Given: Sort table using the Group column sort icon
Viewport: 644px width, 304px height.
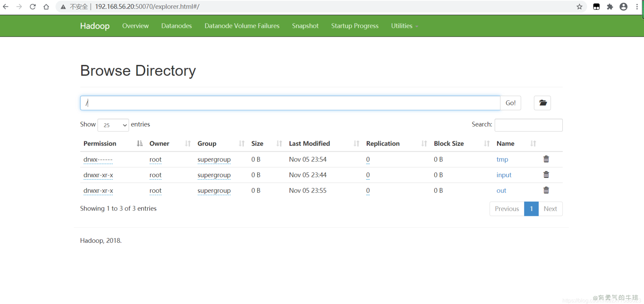Looking at the screenshot, I should coord(242,143).
